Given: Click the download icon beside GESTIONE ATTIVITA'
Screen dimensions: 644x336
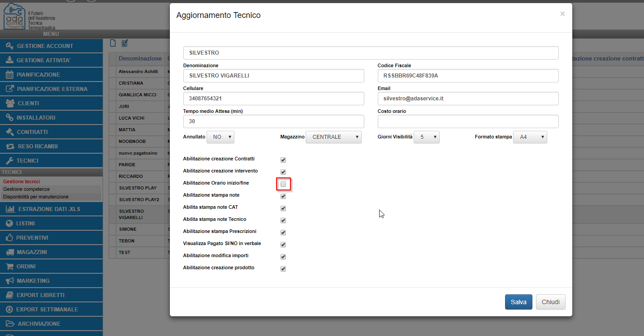Looking at the screenshot, I should point(9,60).
